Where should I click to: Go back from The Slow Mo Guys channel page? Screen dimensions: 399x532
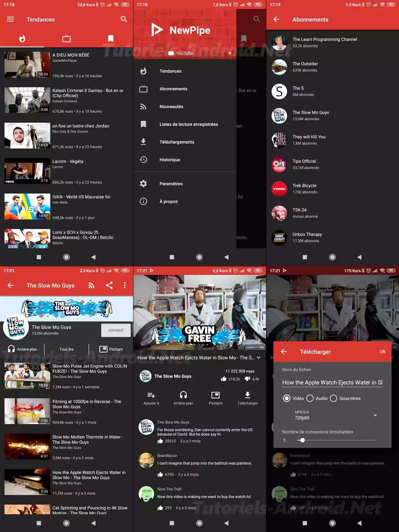[10, 285]
